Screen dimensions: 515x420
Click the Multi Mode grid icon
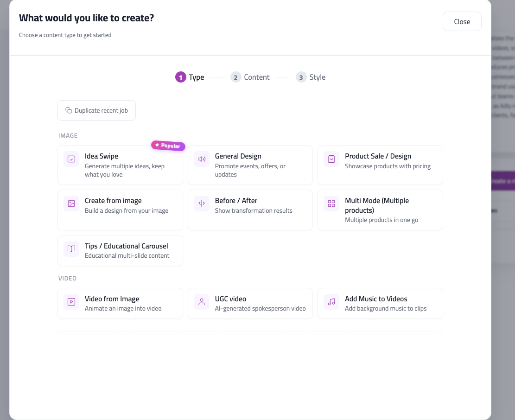331,204
